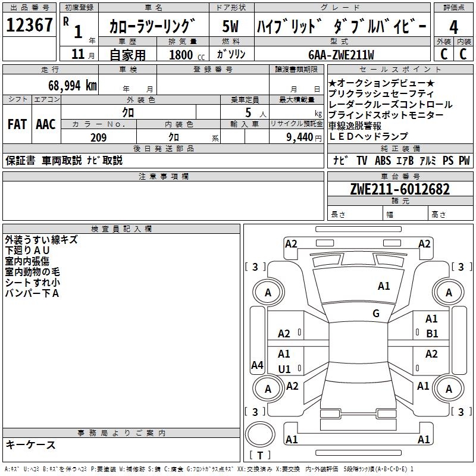
Task: Select grade text ハイブリッド ダブルバイビー
Action: (x=342, y=26)
